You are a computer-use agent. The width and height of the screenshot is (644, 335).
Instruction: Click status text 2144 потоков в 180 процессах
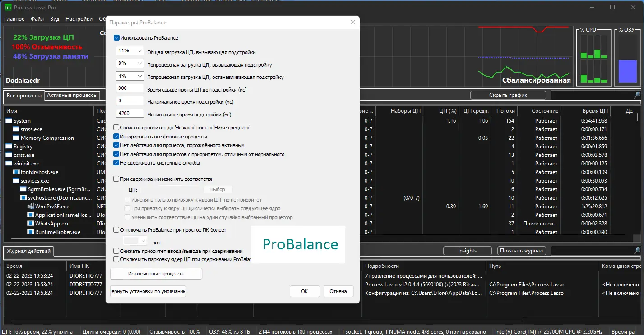point(296,331)
